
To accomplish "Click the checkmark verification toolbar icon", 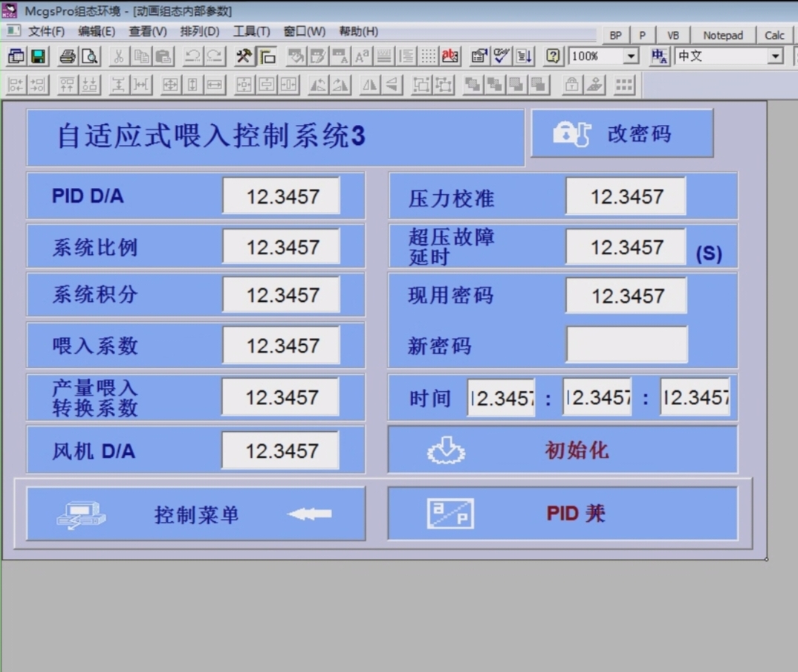I will [x=502, y=56].
